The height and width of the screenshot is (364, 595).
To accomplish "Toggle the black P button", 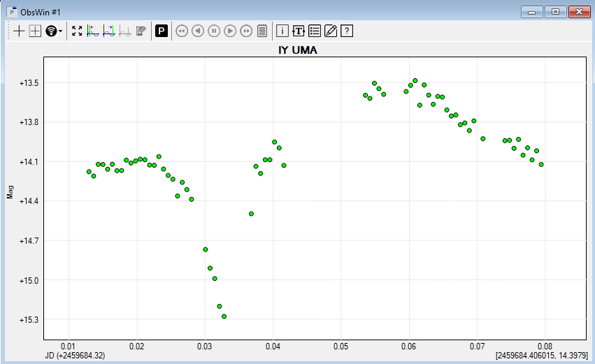I will pyautogui.click(x=162, y=31).
